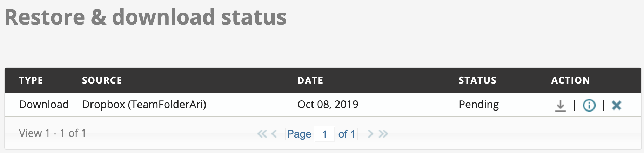Click the "Restore & download status" heading
This screenshot has width=644, height=153.
146,17
